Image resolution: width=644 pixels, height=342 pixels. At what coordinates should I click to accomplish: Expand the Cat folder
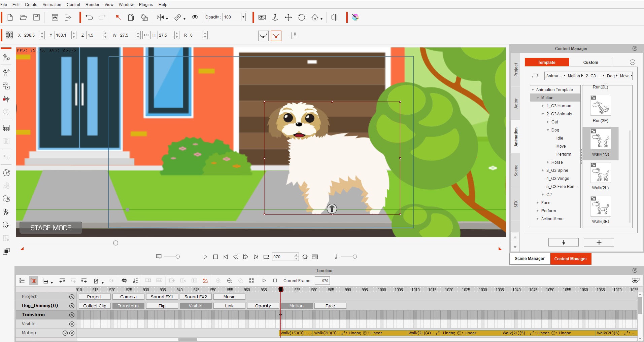click(x=548, y=122)
